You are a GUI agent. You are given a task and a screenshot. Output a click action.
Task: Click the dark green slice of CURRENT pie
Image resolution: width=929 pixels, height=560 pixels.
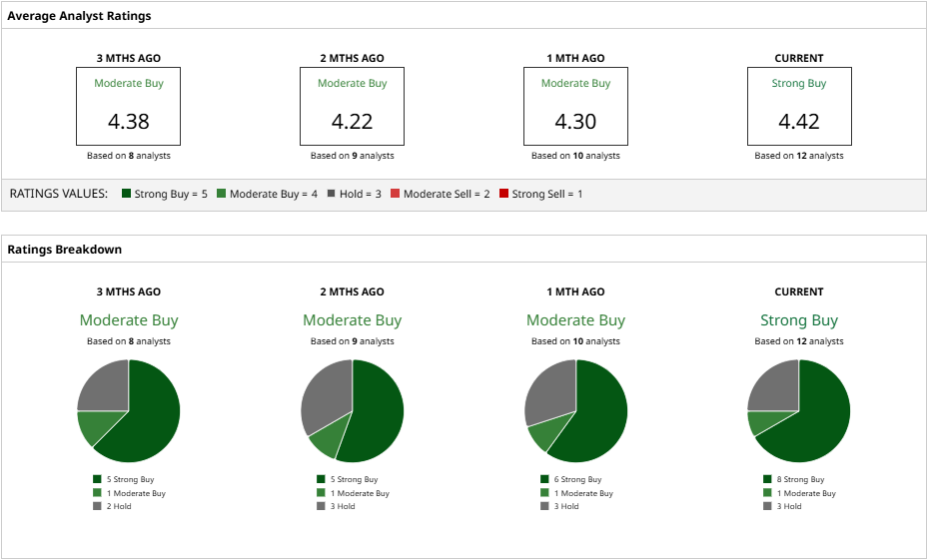(817, 420)
